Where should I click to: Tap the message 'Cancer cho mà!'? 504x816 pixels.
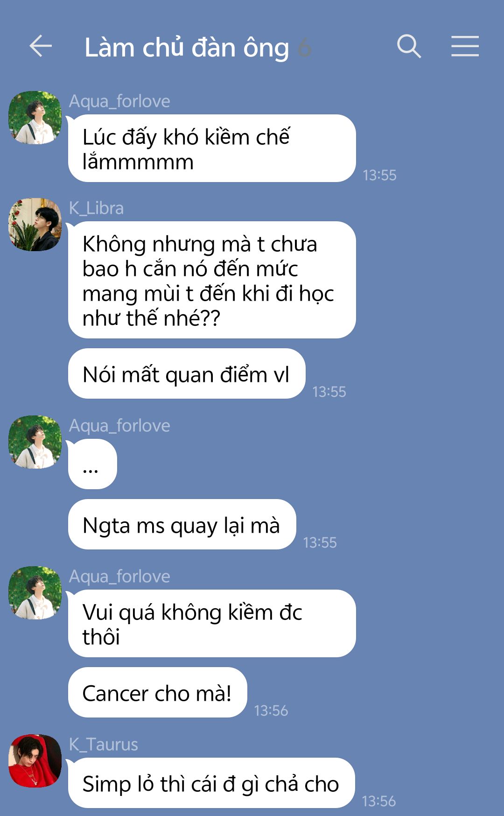coord(157,692)
